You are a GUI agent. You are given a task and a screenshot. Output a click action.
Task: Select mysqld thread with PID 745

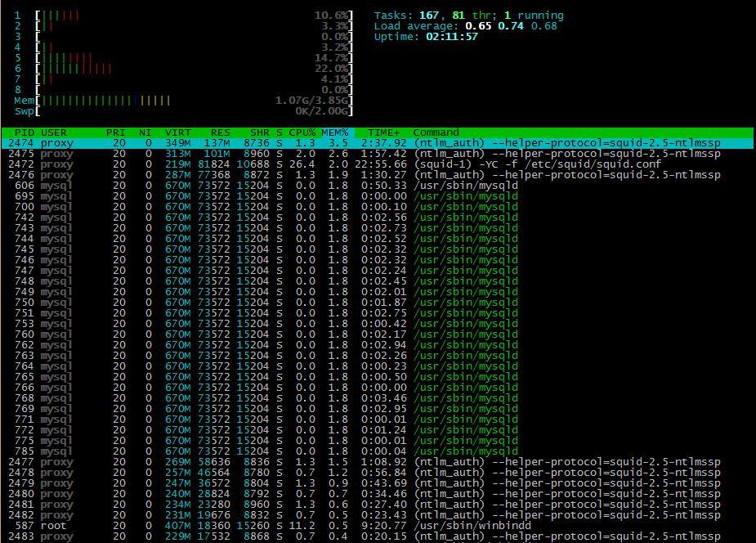point(378,249)
